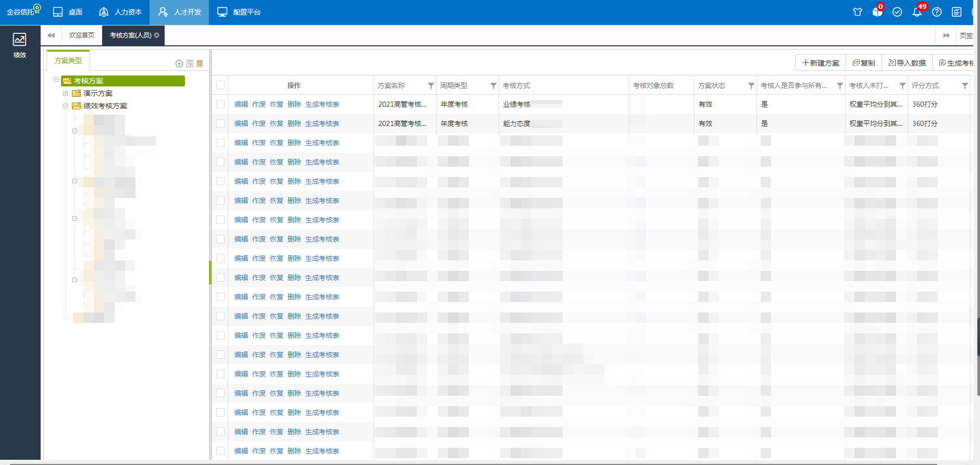This screenshot has height=465, width=980.
Task: Open the 绩效 sidebar module icon
Action: click(20, 45)
